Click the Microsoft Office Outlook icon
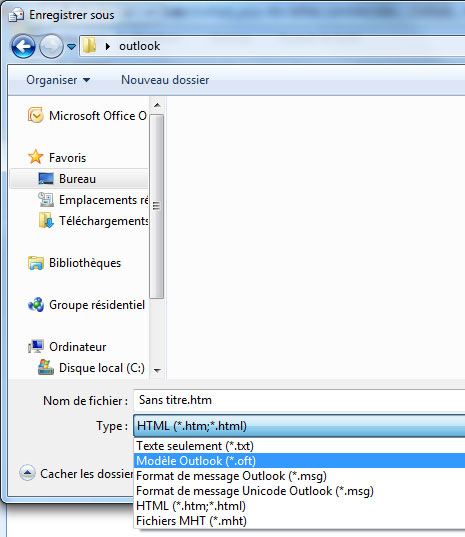The height and width of the screenshot is (537, 465). (36, 115)
